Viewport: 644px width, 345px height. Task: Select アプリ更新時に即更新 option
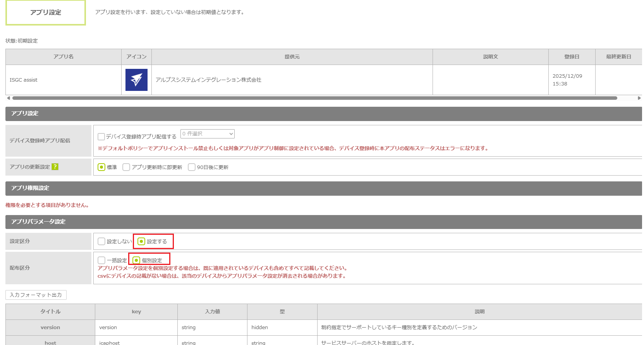126,167
